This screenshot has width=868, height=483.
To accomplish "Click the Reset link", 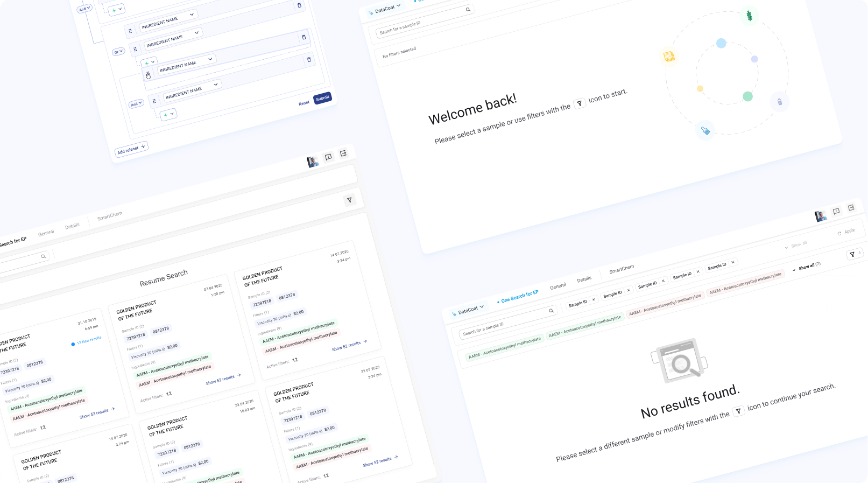I will [304, 103].
